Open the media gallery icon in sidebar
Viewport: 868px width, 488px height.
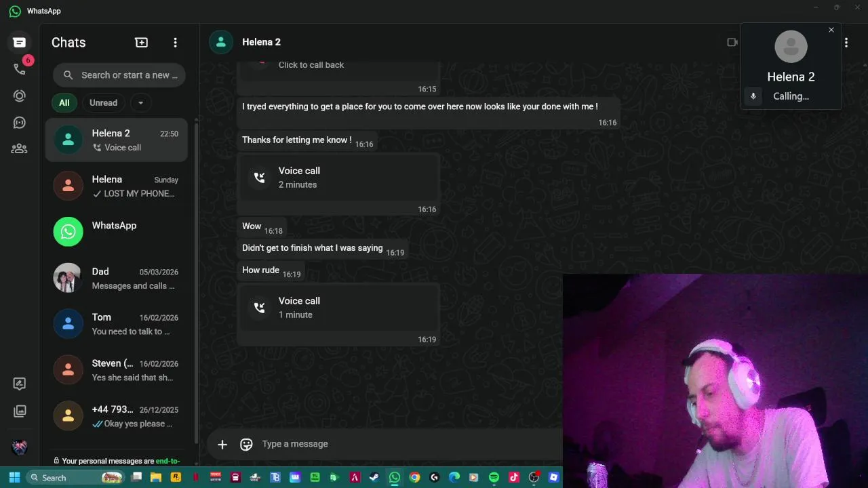[x=20, y=411]
